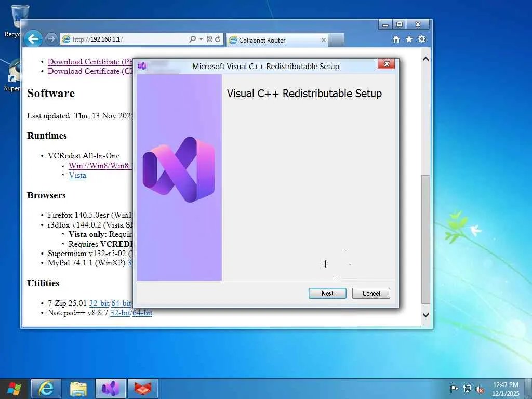This screenshot has height=399, width=532.
Task: Close the Visual C++ Setup dialog
Action: (386, 64)
